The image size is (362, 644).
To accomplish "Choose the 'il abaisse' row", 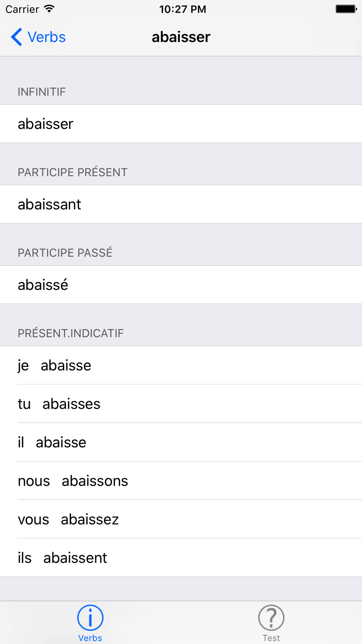I will 181,442.
